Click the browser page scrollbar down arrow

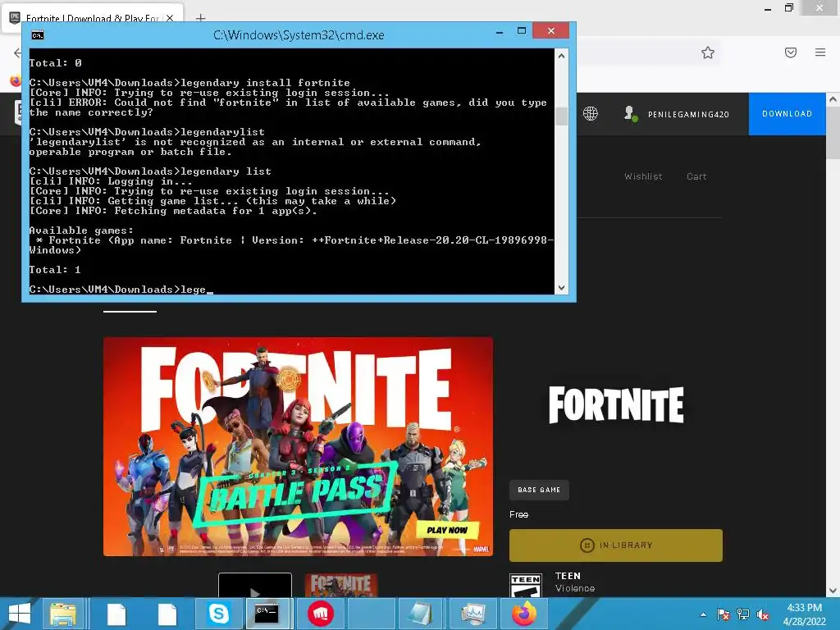[833, 591]
